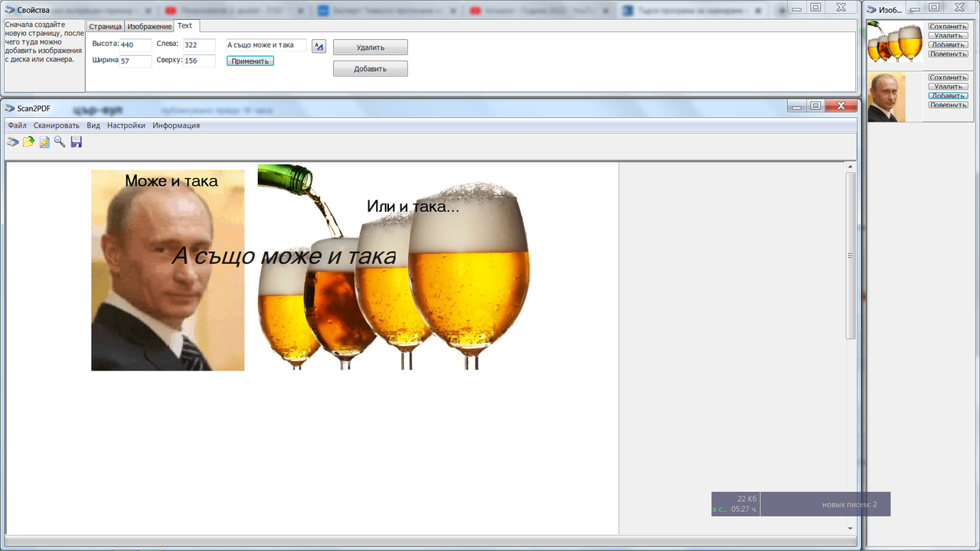Click Повернуть next to beer glasses thumbnail
The image size is (980, 551).
point(949,54)
